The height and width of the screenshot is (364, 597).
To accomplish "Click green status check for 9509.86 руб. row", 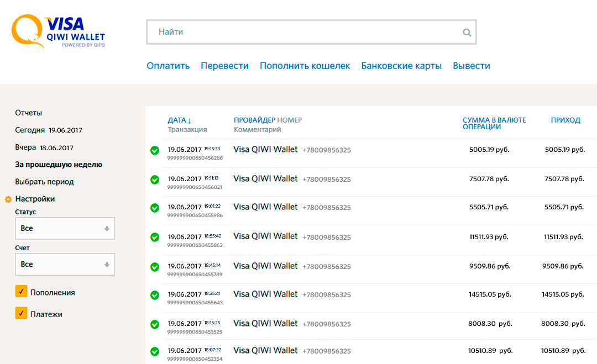I will [x=155, y=267].
